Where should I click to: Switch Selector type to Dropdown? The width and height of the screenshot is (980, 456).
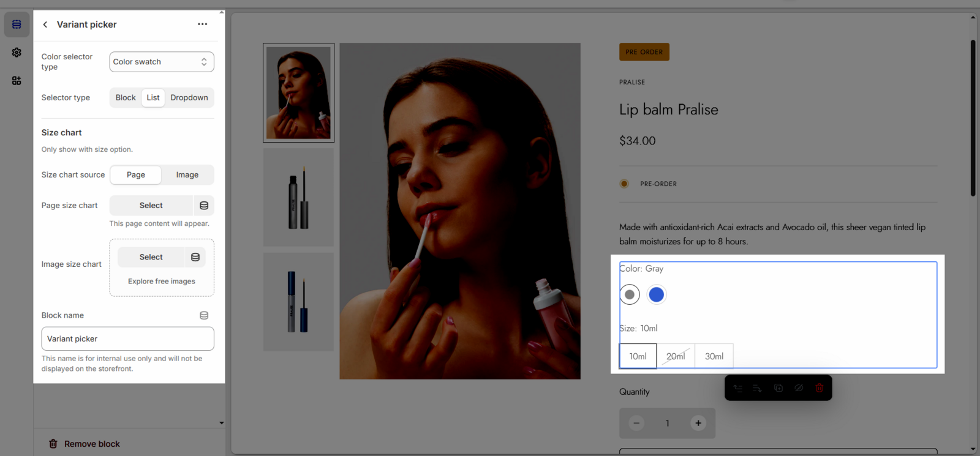[189, 98]
